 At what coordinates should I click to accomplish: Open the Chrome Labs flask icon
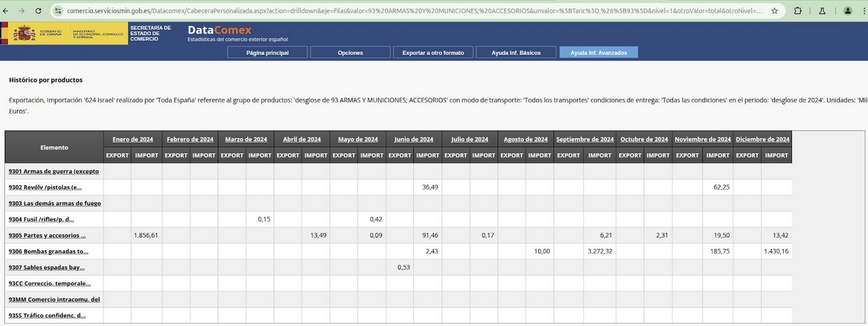point(822,11)
